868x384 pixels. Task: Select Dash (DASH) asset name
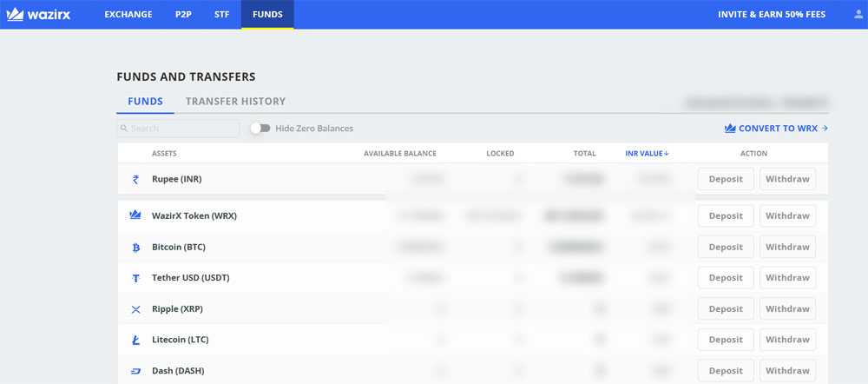pos(178,371)
